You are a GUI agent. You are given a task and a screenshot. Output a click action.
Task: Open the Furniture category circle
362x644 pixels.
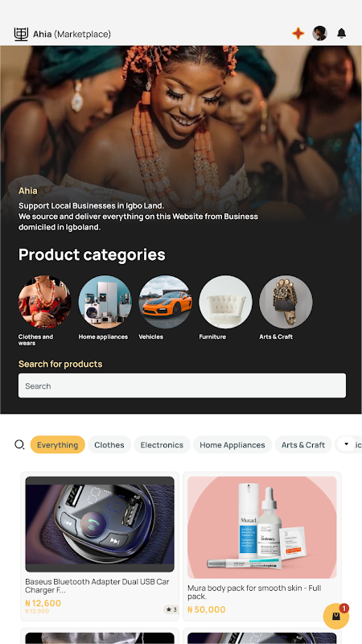pos(226,302)
